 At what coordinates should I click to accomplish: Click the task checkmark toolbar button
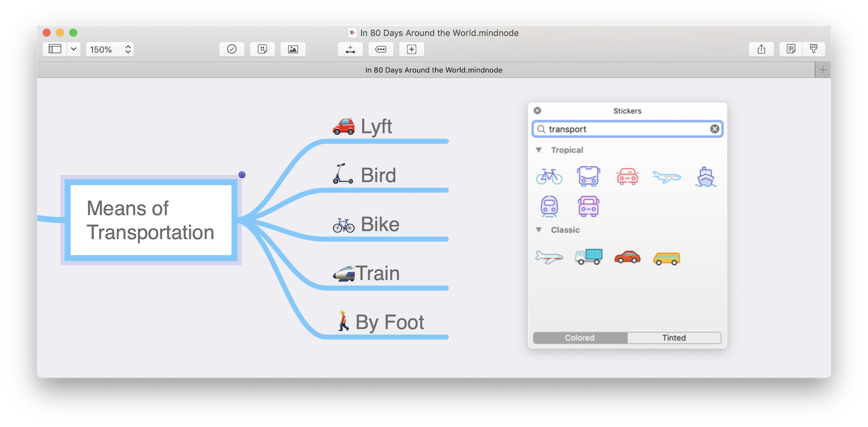232,49
